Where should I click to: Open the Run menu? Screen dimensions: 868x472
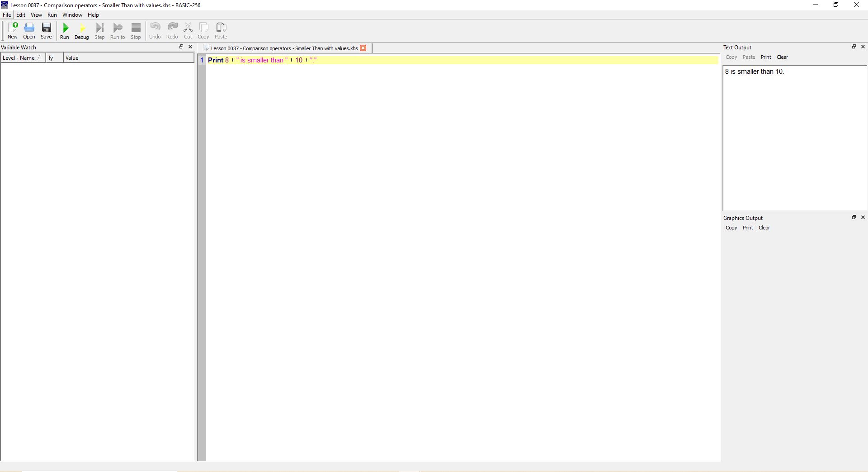(52, 15)
